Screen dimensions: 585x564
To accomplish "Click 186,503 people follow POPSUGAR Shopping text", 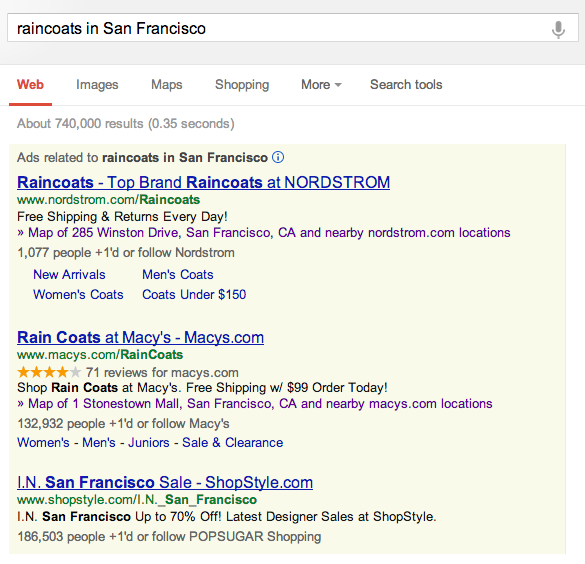I will tap(169, 536).
